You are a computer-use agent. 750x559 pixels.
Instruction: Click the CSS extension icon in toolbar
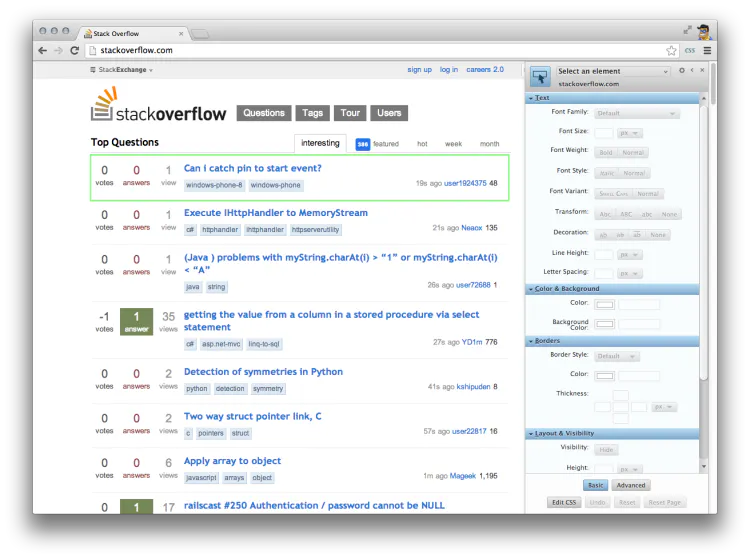[x=690, y=50]
